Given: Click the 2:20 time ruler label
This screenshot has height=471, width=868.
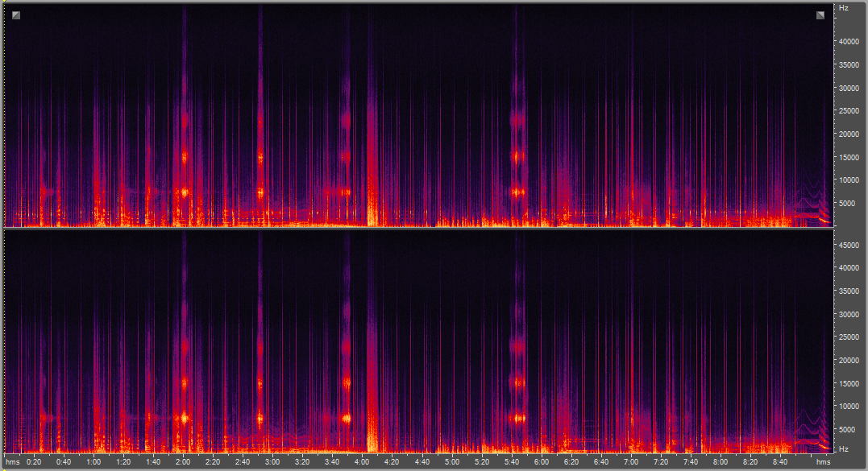Looking at the screenshot, I should pos(213,462).
